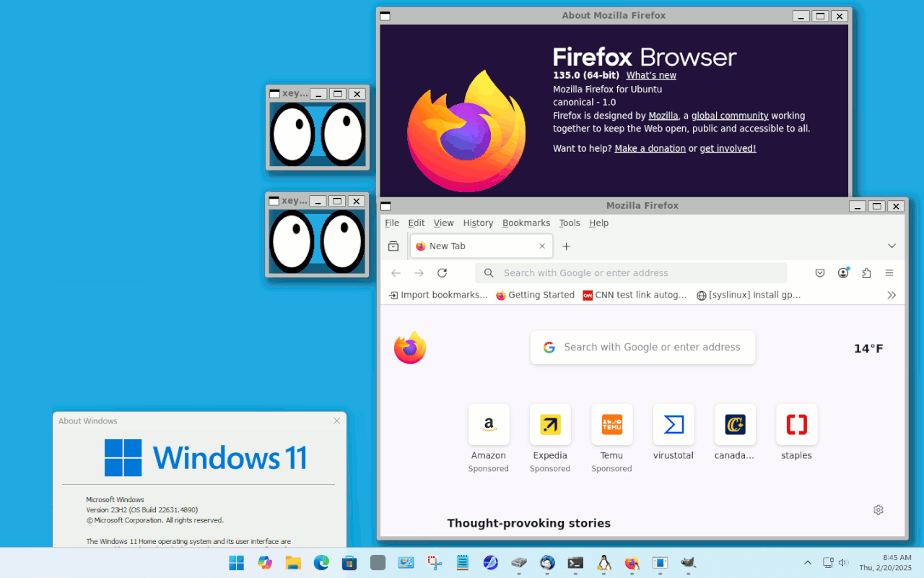Image resolution: width=924 pixels, height=578 pixels.
Task: Open File Explorer from the taskbar
Action: pyautogui.click(x=293, y=562)
